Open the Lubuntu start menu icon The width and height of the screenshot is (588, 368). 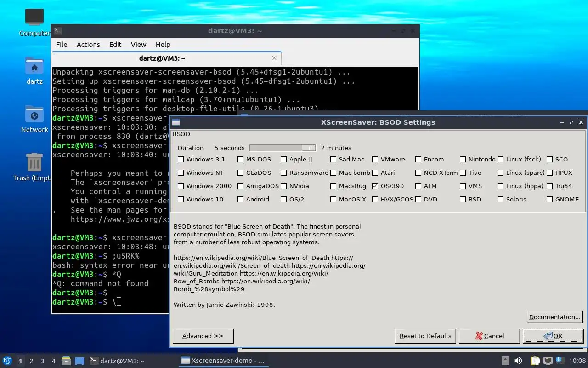click(7, 361)
